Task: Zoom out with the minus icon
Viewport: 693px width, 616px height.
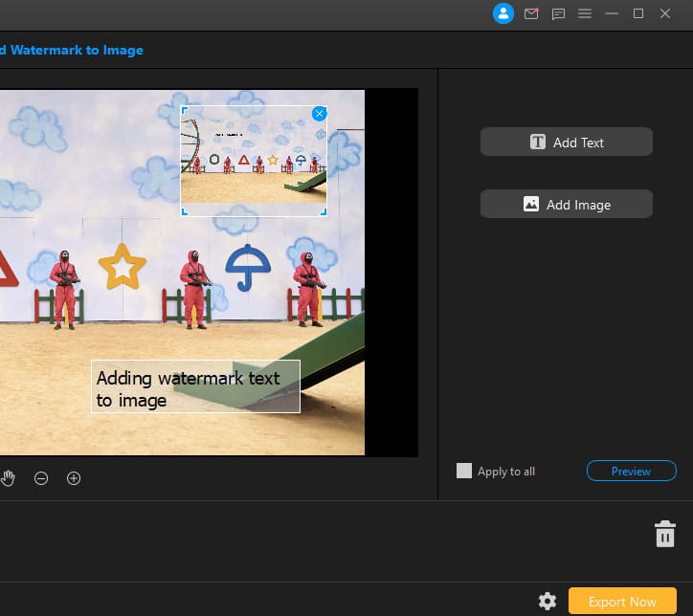Action: coord(41,478)
